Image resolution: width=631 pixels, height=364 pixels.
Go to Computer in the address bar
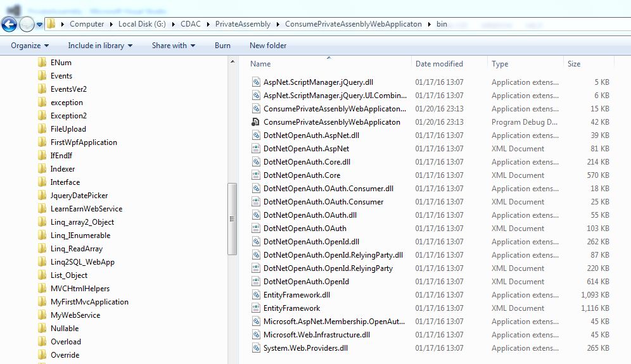pyautogui.click(x=87, y=24)
